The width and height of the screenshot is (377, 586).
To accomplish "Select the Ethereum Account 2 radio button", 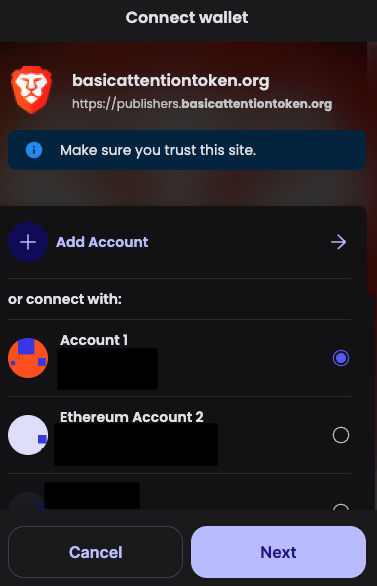I will coord(341,435).
